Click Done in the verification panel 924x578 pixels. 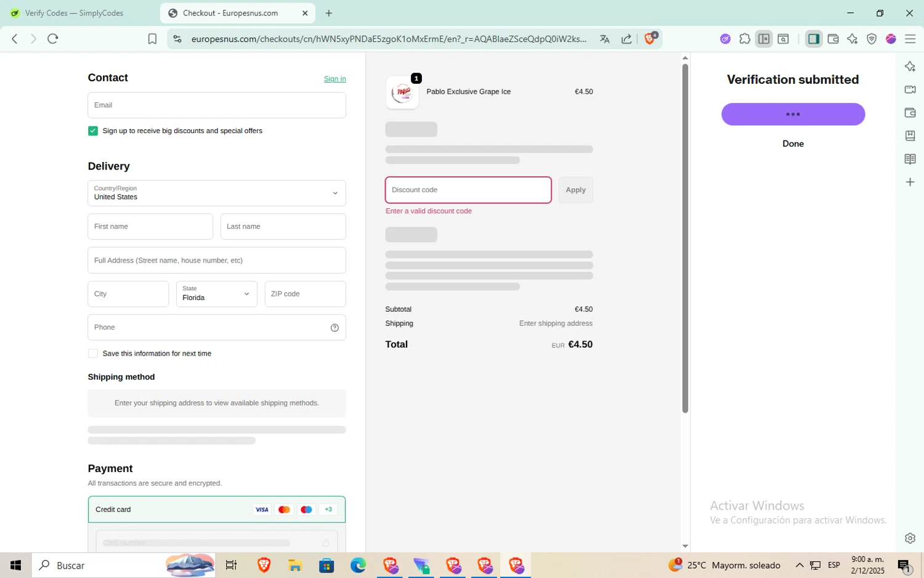793,144
